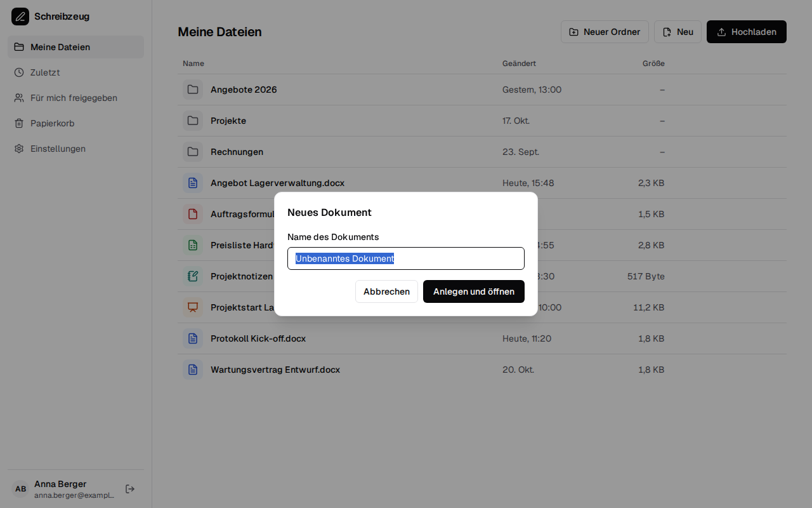
Task: Click the Schreibzeug pen logo icon
Action: pyautogui.click(x=20, y=17)
